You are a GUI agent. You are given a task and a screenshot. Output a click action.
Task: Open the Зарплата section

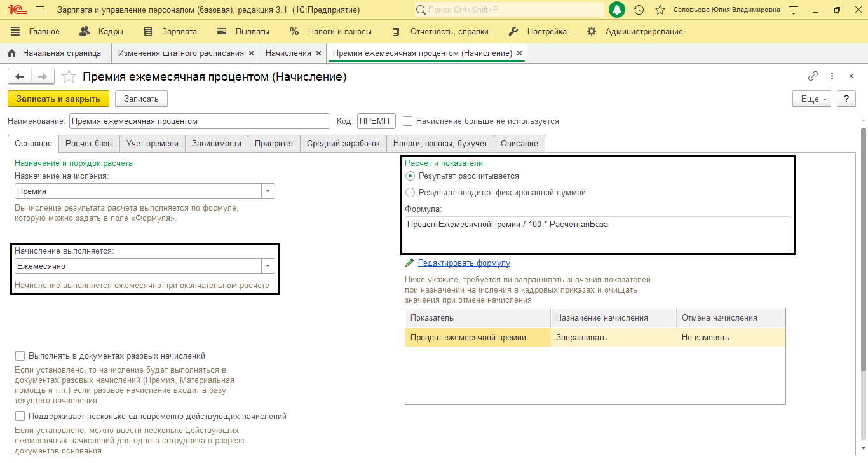click(170, 31)
